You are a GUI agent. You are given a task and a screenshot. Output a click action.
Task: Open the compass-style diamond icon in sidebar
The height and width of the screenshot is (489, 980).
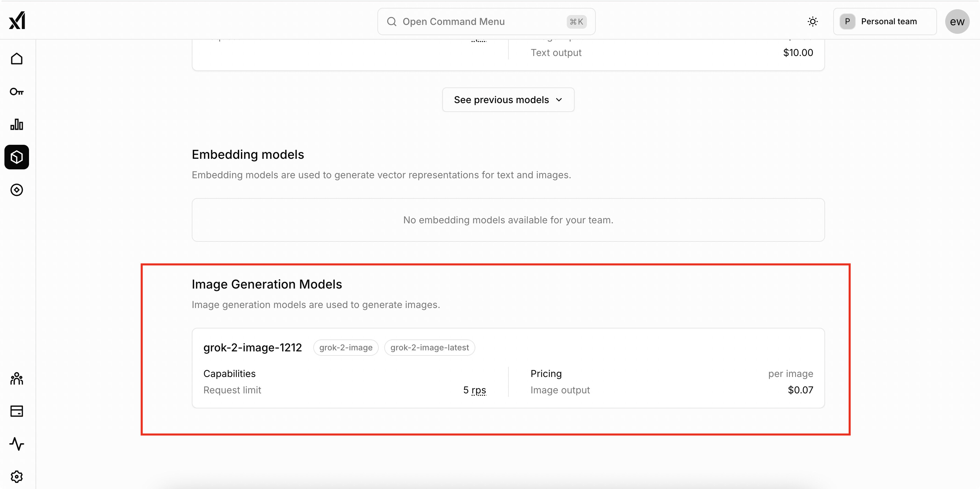click(x=17, y=190)
